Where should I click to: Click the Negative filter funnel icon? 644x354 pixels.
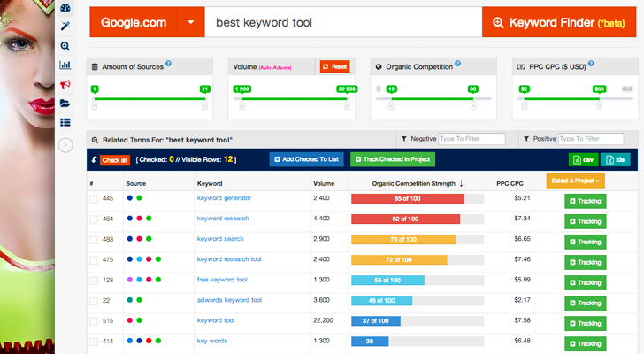pyautogui.click(x=404, y=139)
